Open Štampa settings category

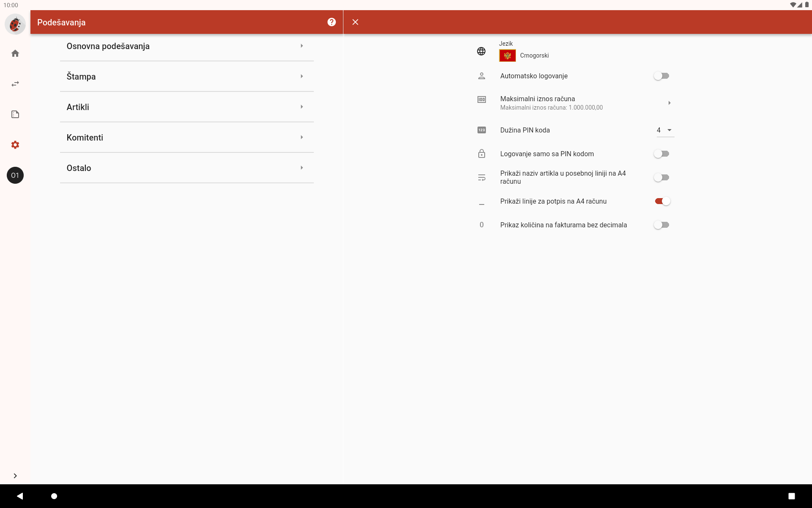(187, 77)
